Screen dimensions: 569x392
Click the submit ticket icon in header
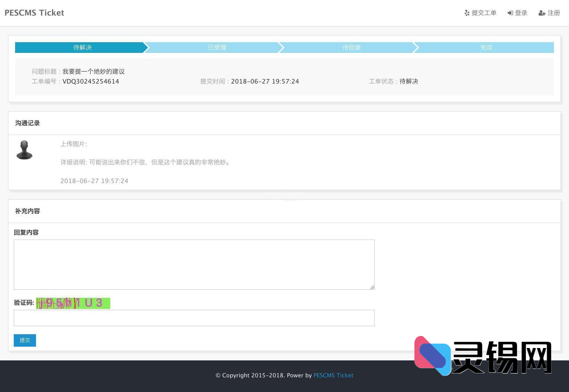tap(467, 13)
